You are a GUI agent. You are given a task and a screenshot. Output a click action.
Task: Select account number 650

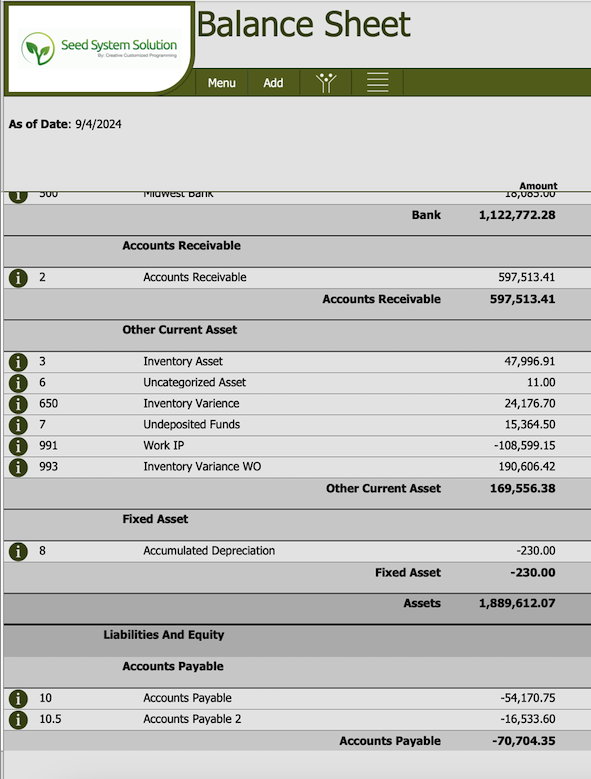pyautogui.click(x=49, y=403)
